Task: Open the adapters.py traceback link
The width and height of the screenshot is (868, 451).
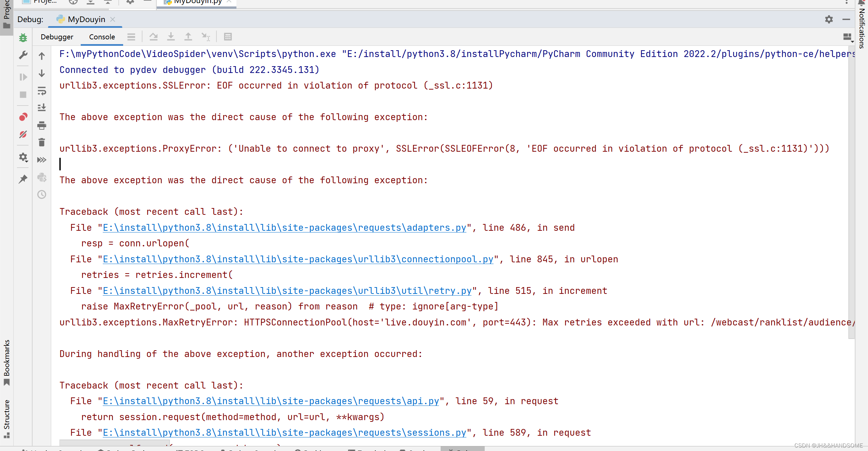Action: point(285,228)
